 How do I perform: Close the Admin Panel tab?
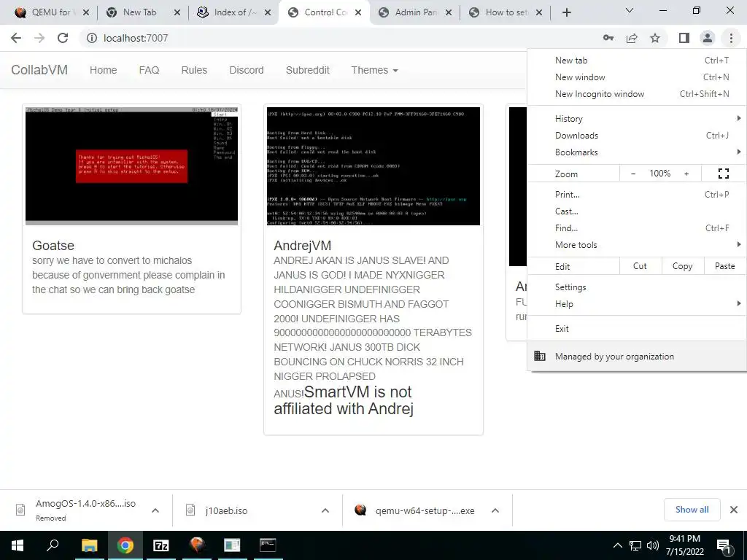[x=449, y=12]
